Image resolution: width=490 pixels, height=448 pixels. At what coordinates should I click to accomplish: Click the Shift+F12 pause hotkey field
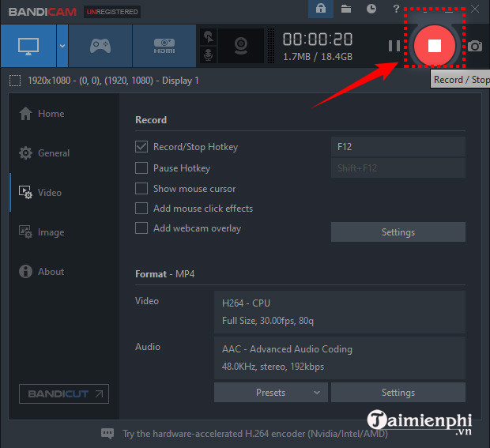tap(398, 168)
